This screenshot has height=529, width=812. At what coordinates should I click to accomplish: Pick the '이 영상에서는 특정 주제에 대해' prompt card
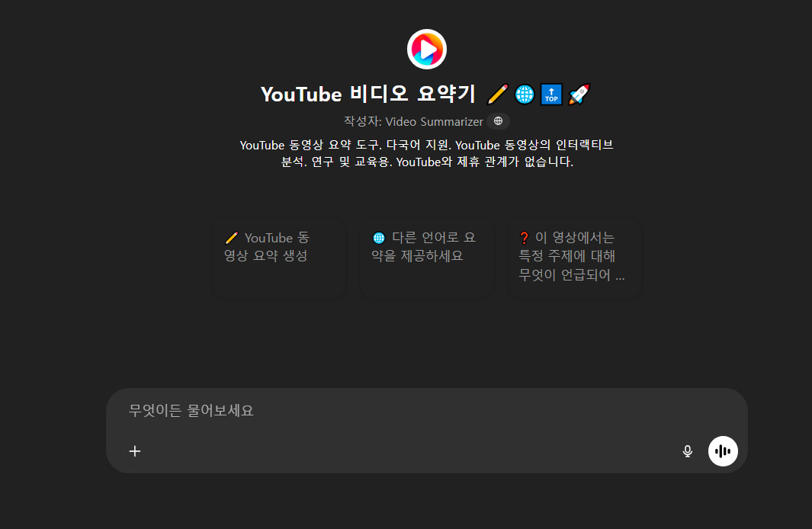pyautogui.click(x=574, y=257)
